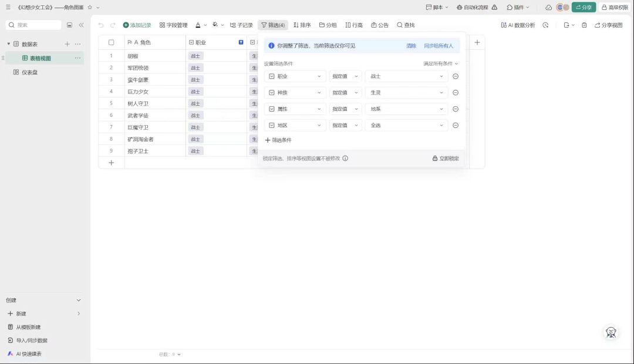
Task: Toggle the select-all checkbox in table header
Action: pos(111,42)
